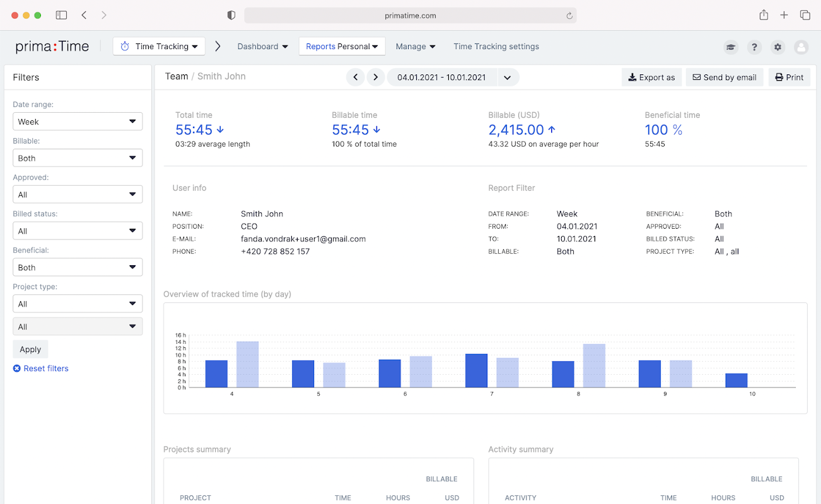Expand the Date range Week dropdown

[78, 122]
